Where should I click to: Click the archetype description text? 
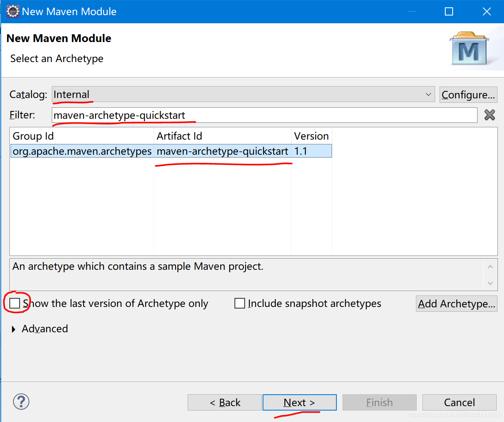coord(138,267)
